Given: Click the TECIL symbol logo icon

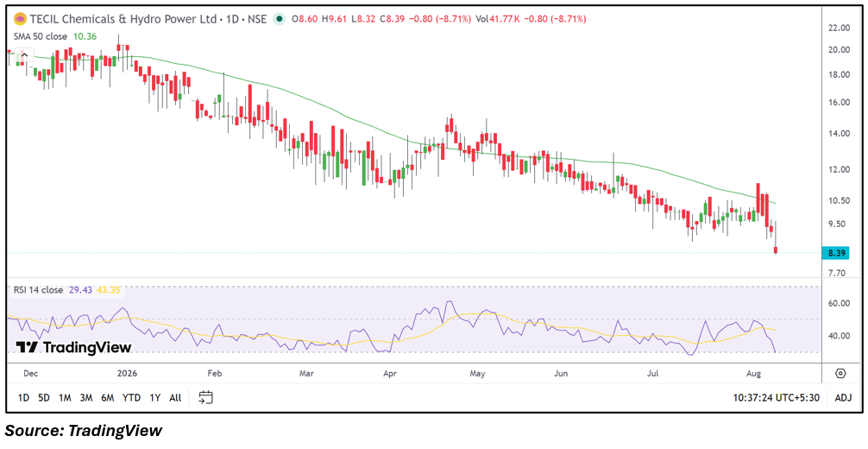Looking at the screenshot, I should [x=20, y=19].
